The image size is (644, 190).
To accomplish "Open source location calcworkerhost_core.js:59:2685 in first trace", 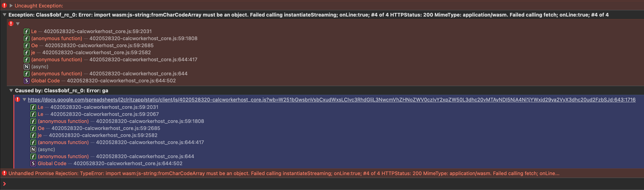I will 99,45.
